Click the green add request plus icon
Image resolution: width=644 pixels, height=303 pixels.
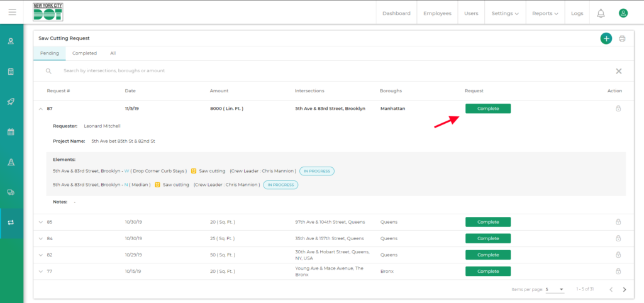[x=606, y=38]
